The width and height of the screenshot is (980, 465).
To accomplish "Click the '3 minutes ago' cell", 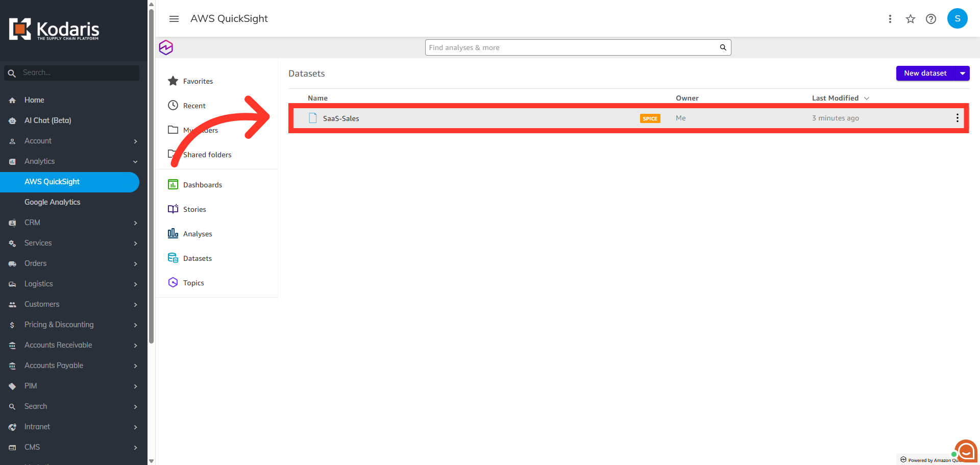I will pos(835,118).
